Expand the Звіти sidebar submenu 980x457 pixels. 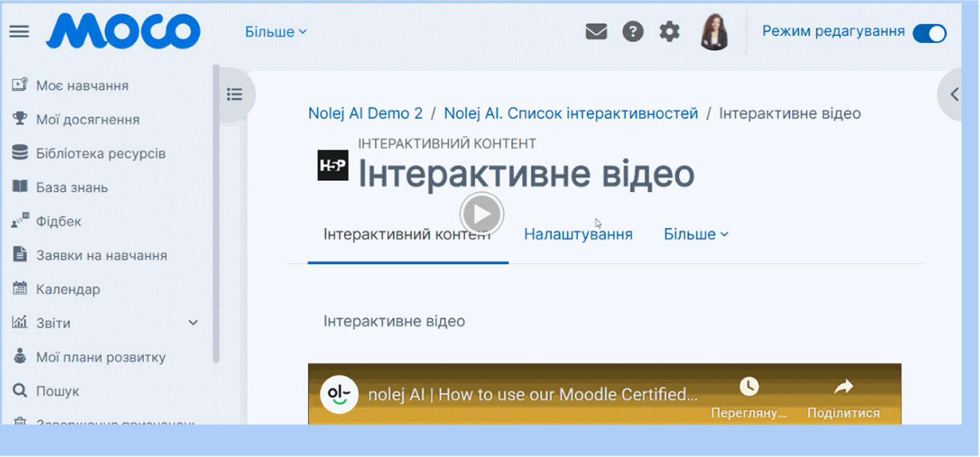point(193,323)
